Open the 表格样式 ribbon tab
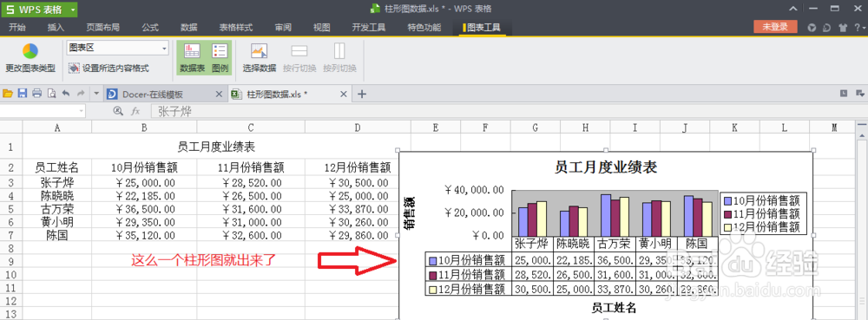868x320 pixels. 236,27
